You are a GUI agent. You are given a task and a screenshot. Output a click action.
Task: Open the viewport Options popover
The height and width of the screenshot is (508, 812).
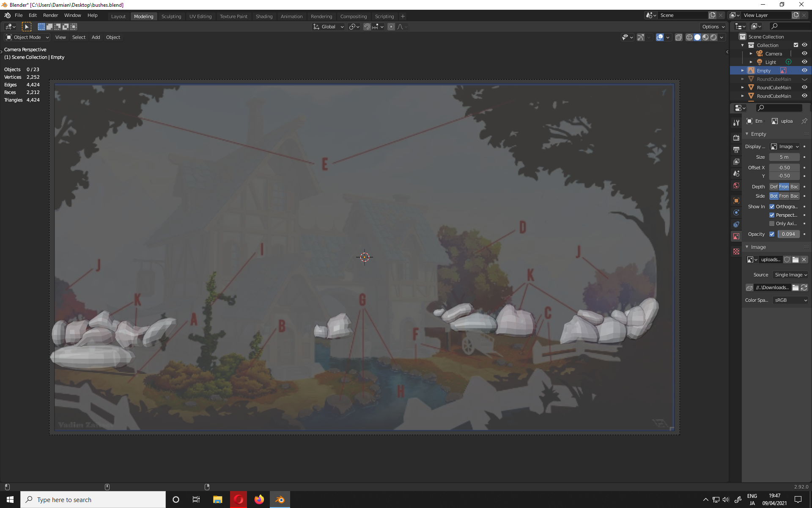[x=713, y=27]
